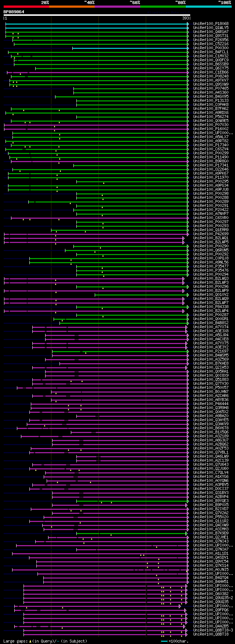Viewport: 235px width, 644px height.
Task: Select label UniRef100_Q2IA53
Action: (211, 367)
